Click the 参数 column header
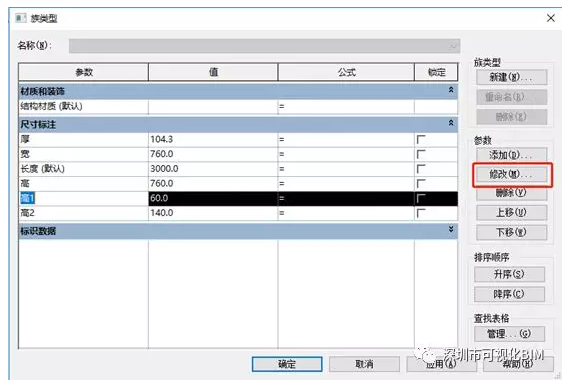Image resolution: width=570 pixels, height=387 pixels. click(84, 72)
